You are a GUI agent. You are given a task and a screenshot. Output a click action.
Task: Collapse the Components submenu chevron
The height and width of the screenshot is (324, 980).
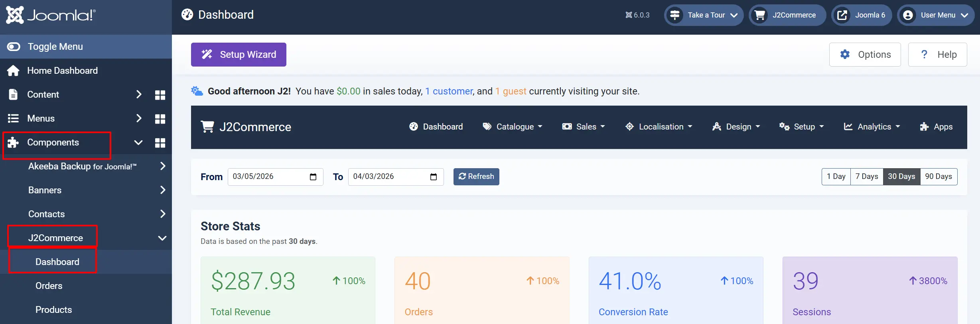[x=138, y=142]
